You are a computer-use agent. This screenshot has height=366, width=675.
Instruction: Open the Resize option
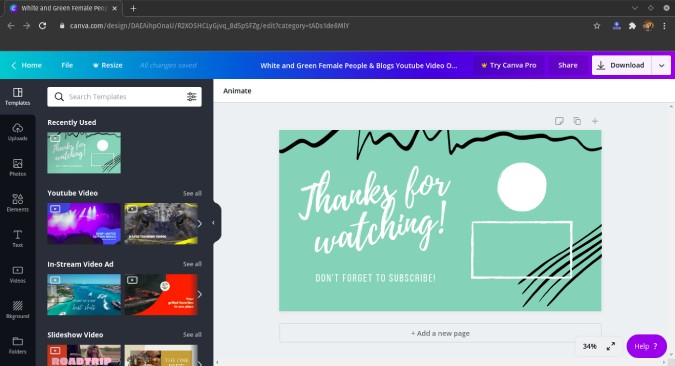coord(107,65)
